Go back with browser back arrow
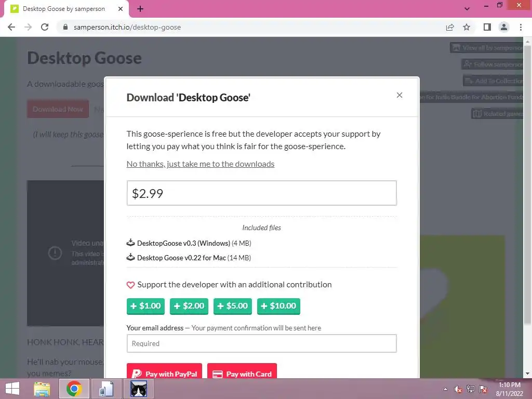The image size is (532, 399). 11,27
